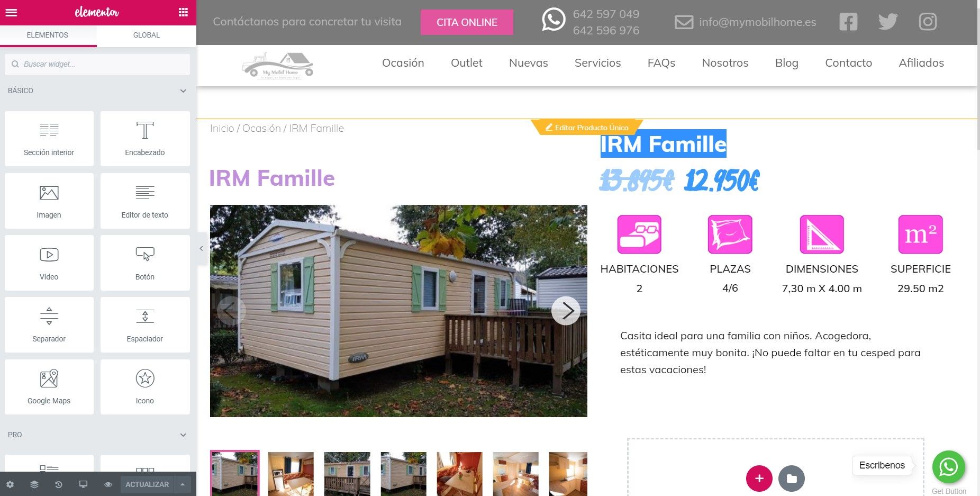Click the Facebook icon in top bar
Viewport: 980px width, 496px height.
[x=848, y=22]
